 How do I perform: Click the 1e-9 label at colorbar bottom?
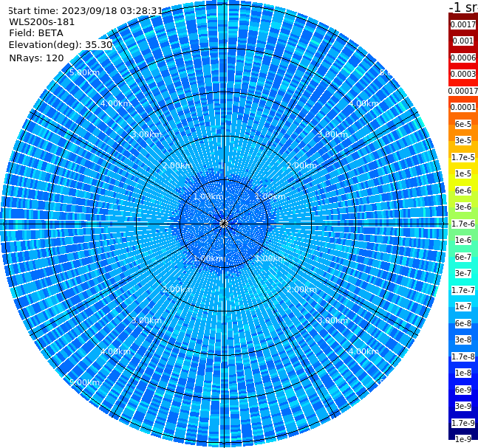[x=463, y=439]
